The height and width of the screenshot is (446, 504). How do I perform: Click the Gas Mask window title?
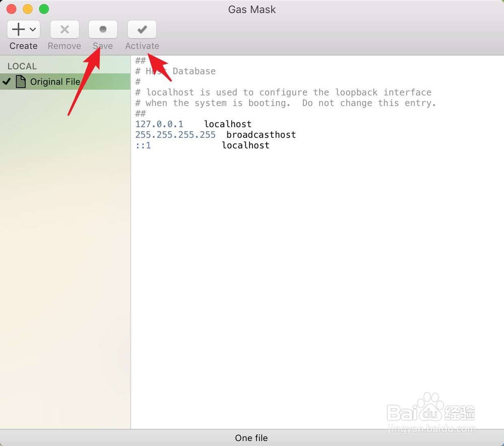(252, 9)
